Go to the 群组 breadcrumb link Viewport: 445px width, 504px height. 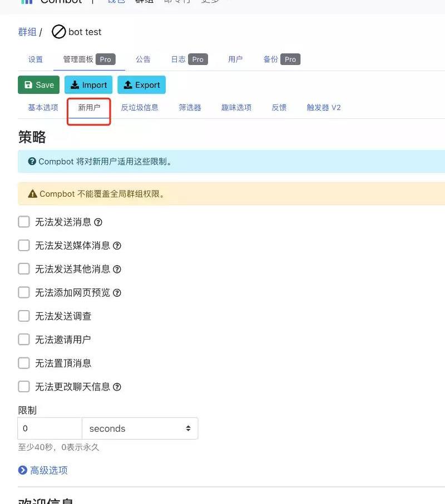coord(27,32)
